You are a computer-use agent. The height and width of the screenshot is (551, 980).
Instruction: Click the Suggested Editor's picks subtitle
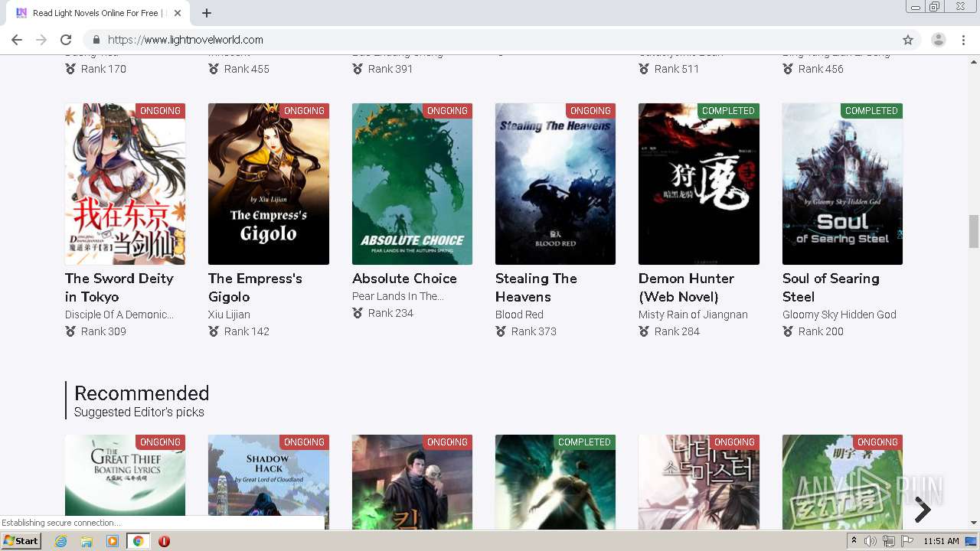point(139,412)
